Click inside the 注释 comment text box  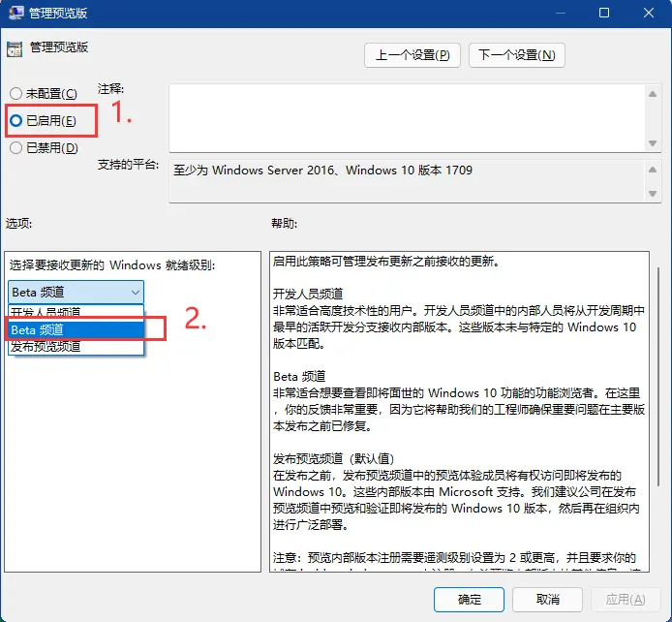coord(409,118)
